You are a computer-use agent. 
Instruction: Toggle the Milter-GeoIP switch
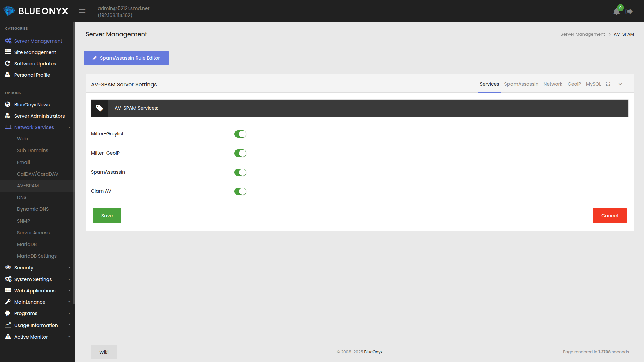[240, 153]
